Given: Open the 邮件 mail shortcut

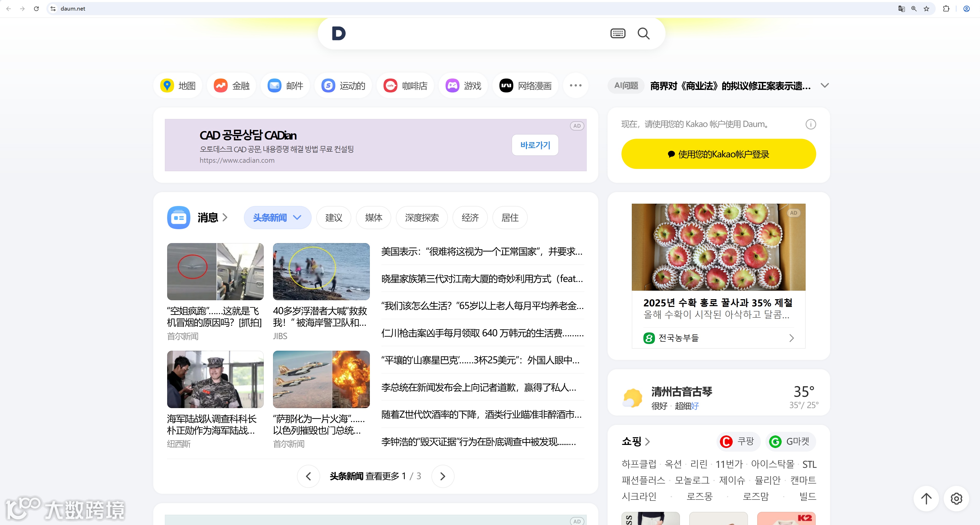Looking at the screenshot, I should [x=285, y=85].
